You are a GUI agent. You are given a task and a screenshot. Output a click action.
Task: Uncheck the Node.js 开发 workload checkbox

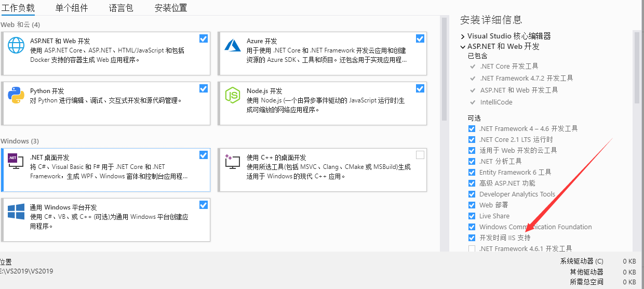click(x=420, y=88)
